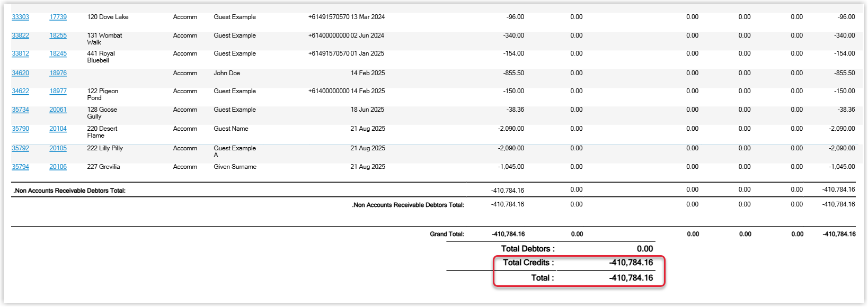Click the 'Guest Name' cell
Image resolution: width=868 pixels, height=307 pixels.
tap(231, 129)
